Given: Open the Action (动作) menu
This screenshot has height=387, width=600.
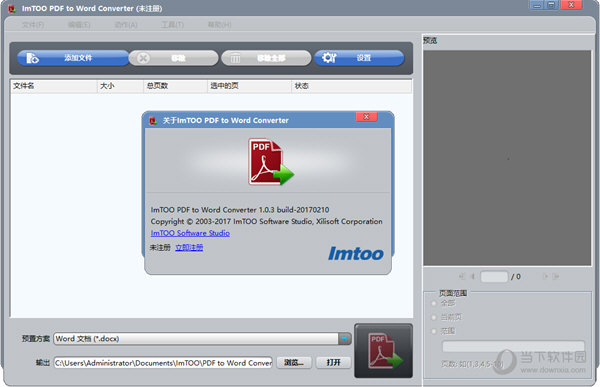Looking at the screenshot, I should pos(126,25).
